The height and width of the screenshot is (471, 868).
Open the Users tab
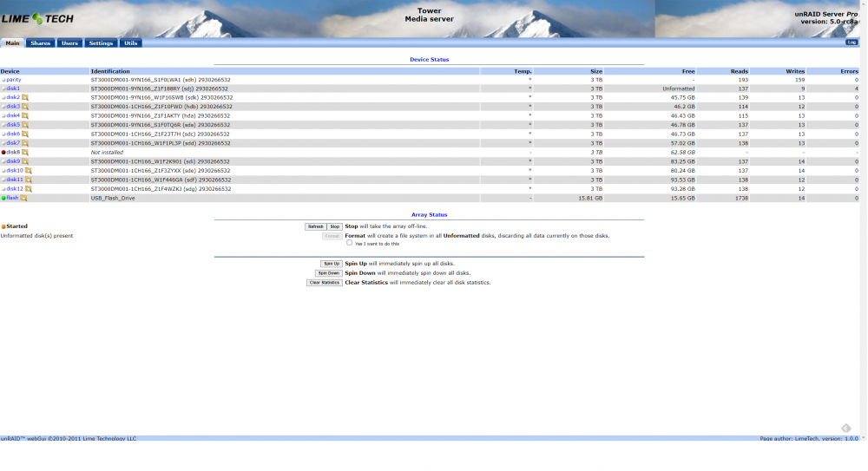tap(69, 43)
